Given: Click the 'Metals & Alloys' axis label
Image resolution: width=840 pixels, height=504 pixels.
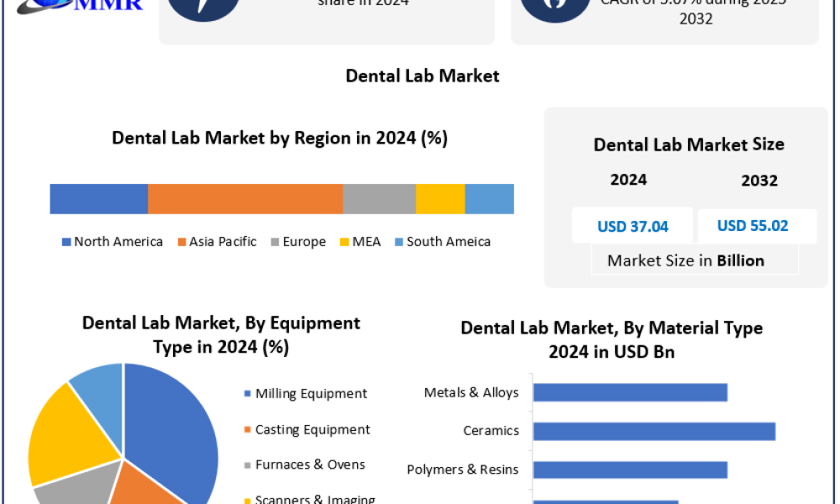Looking at the screenshot, I should pyautogui.click(x=471, y=392).
